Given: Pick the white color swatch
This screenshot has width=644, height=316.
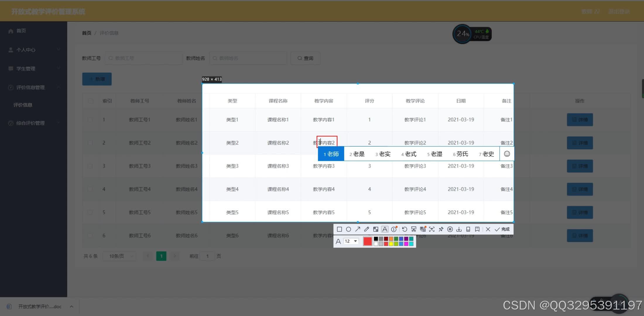Looking at the screenshot, I should [x=376, y=244].
